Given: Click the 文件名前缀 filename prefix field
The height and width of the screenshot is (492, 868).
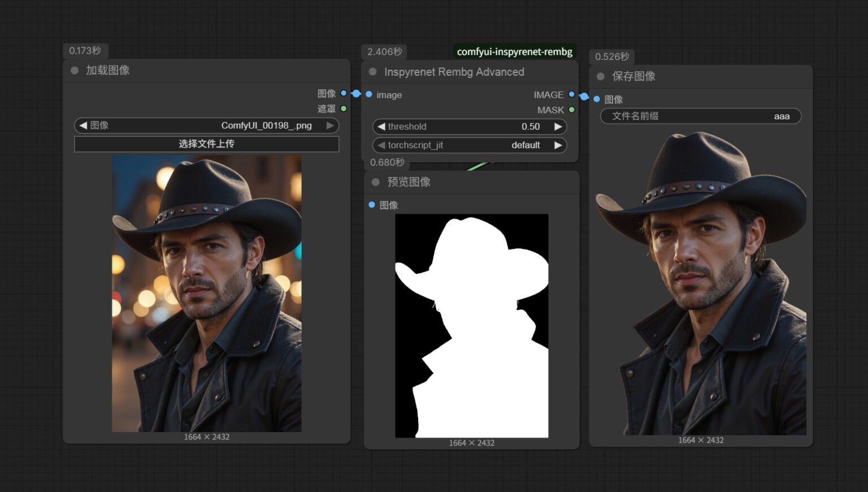Looking at the screenshot, I should pyautogui.click(x=700, y=116).
